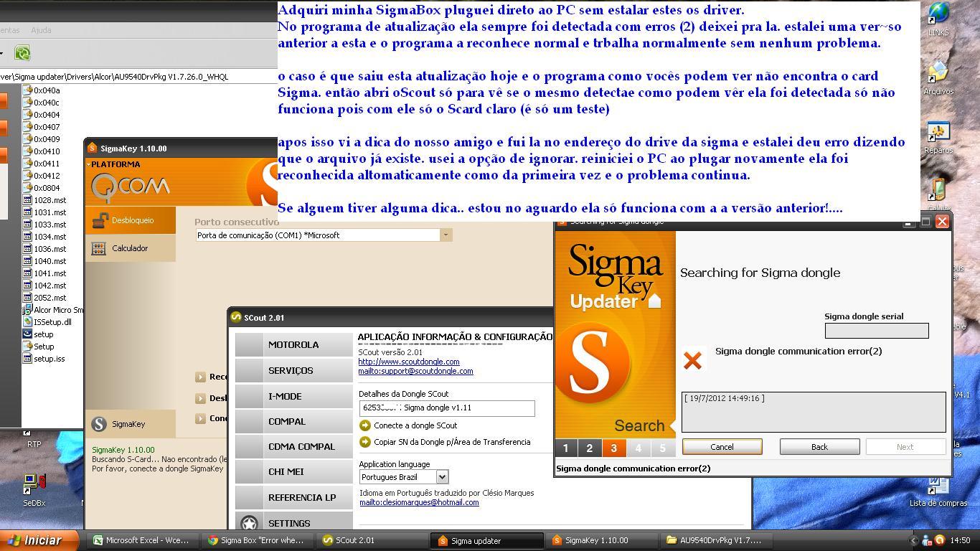Open the Reparos desktop shortcut

(x=938, y=137)
